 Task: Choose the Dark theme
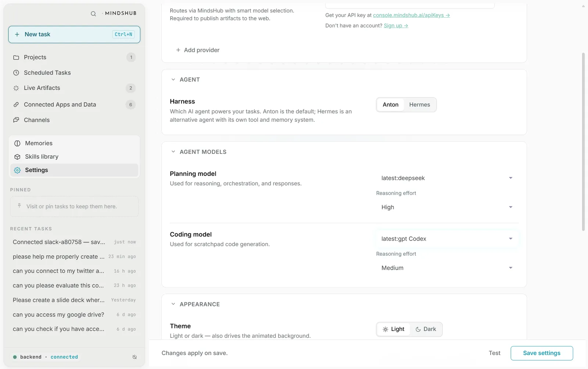click(x=426, y=329)
